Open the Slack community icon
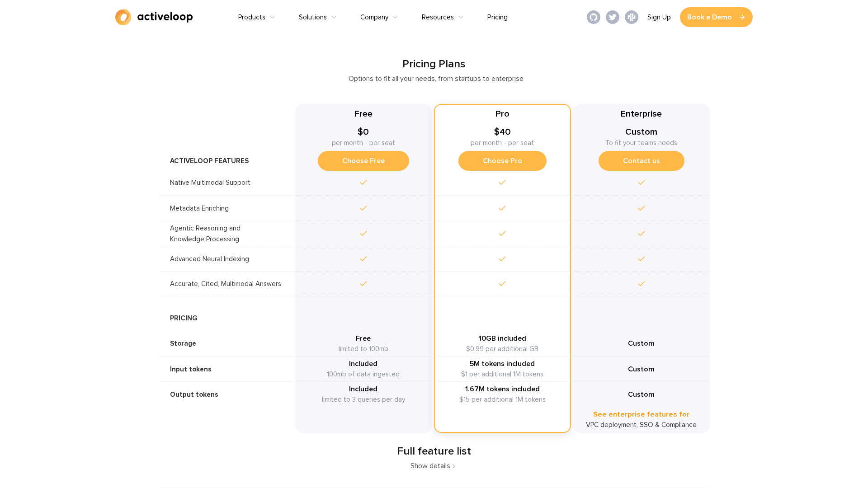The height and width of the screenshot is (488, 868). pyautogui.click(x=631, y=17)
